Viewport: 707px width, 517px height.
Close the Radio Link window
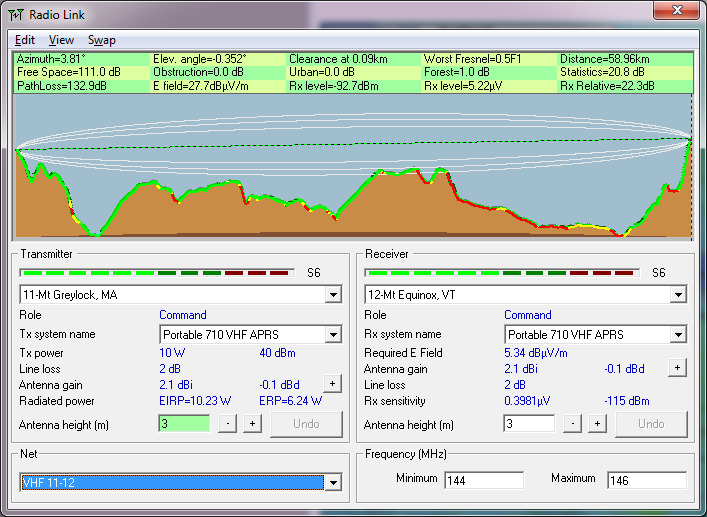point(676,10)
